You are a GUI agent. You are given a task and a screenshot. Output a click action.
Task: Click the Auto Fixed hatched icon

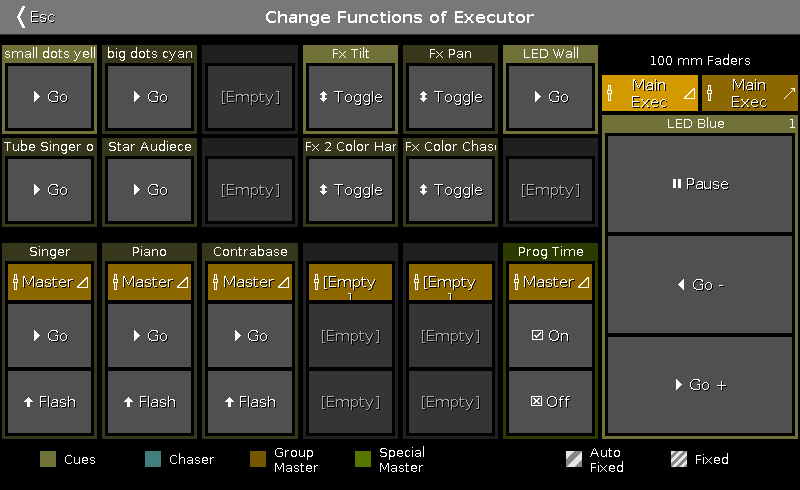coord(574,459)
